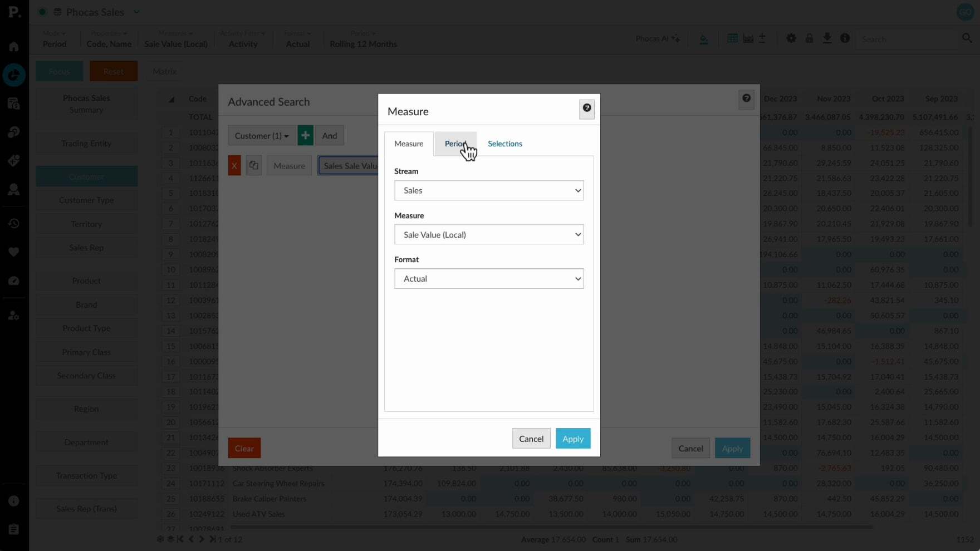Click Cancel in Advanced Search dialog
This screenshot has height=551, width=980.
point(690,448)
